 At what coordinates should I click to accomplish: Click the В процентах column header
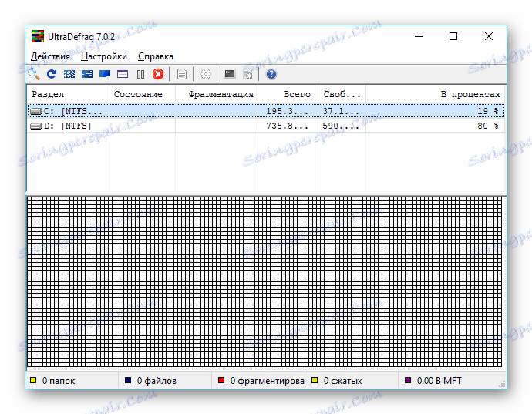[x=435, y=94]
